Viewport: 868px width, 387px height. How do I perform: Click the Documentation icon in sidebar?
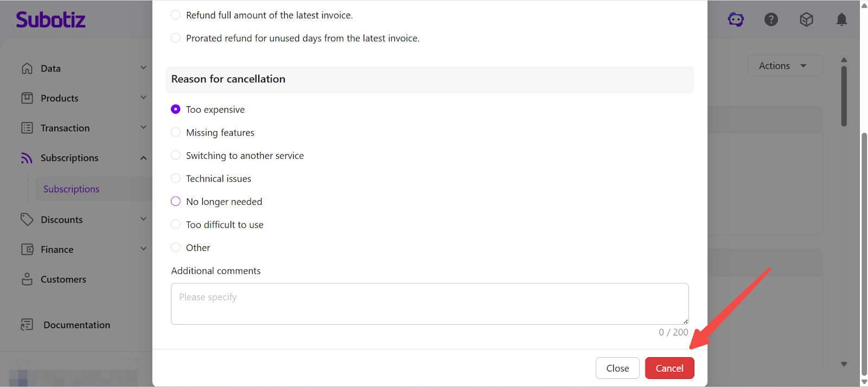tap(27, 325)
